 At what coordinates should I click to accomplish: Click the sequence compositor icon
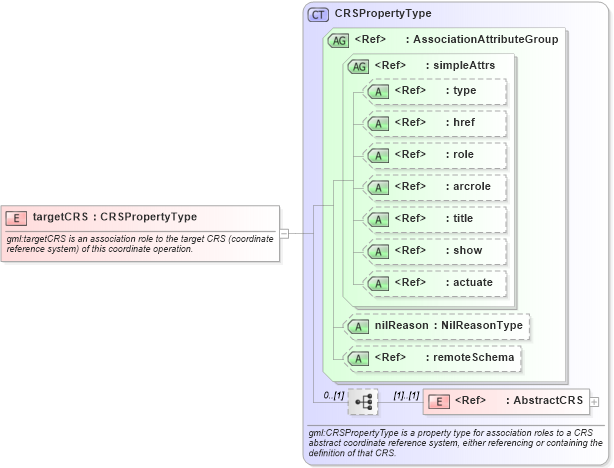pos(363,402)
